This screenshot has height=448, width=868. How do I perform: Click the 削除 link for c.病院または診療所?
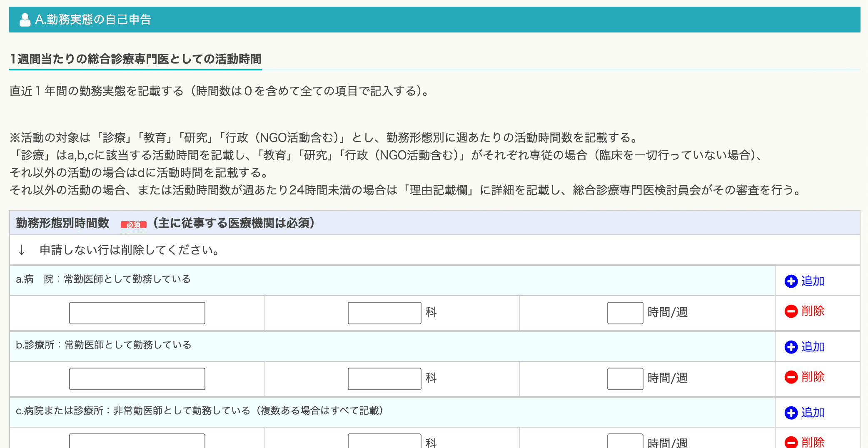pyautogui.click(x=813, y=442)
